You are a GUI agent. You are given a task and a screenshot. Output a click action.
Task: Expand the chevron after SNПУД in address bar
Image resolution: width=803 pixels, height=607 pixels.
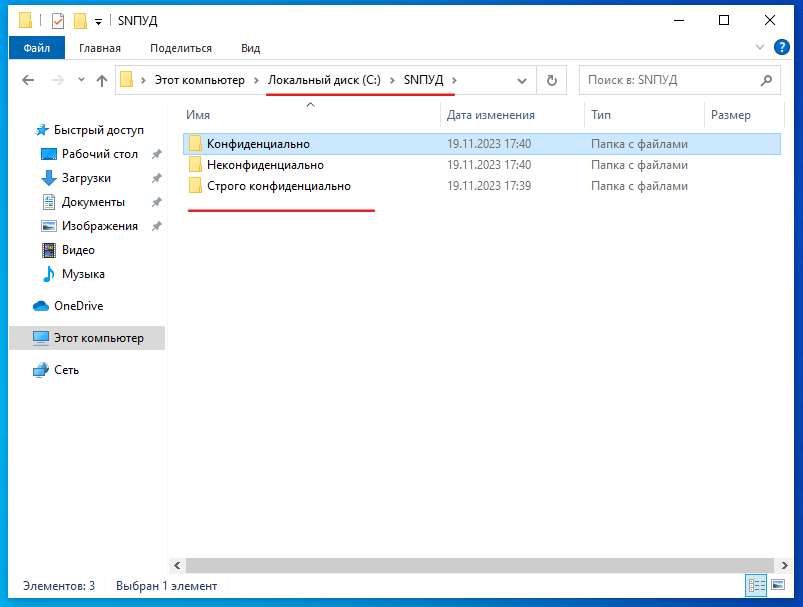pos(454,80)
